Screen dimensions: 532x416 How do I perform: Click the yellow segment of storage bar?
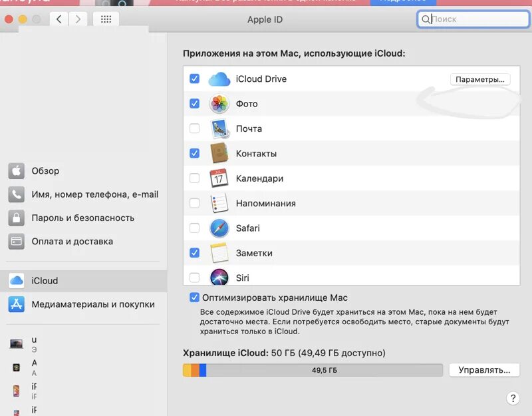[187, 370]
